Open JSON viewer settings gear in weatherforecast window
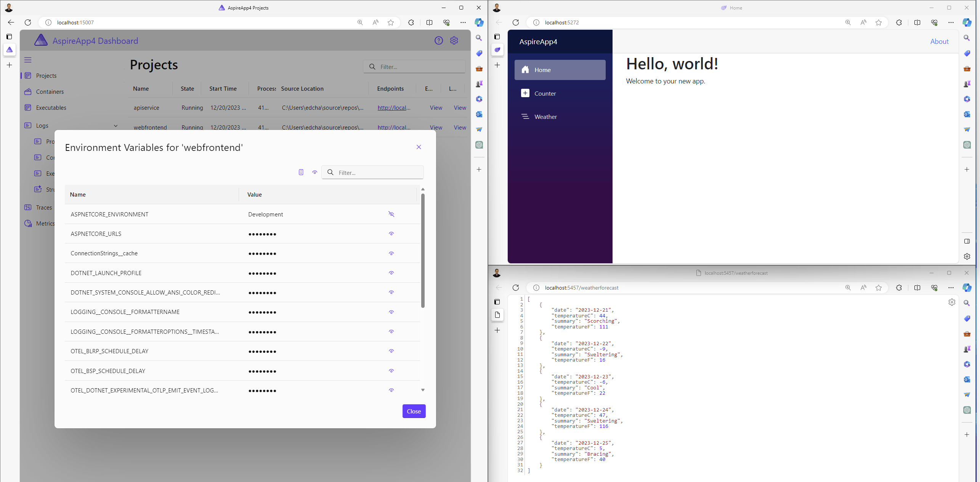This screenshot has width=980, height=482. 952,302
